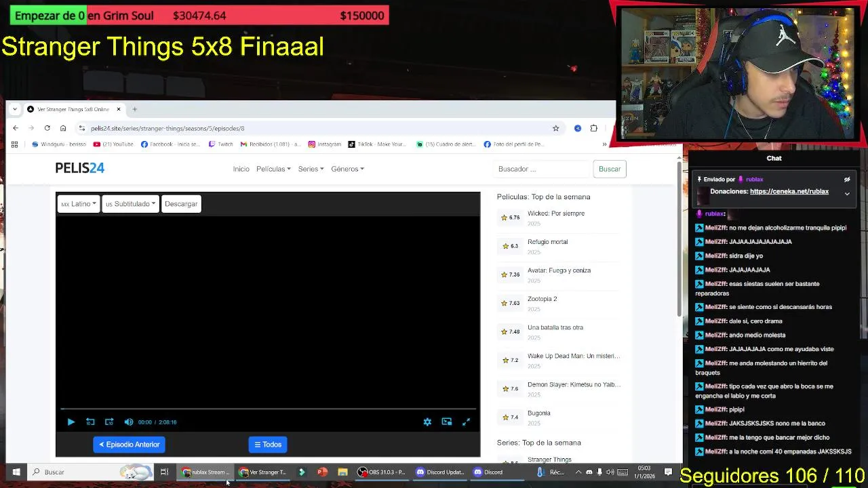
Task: Bookmark this page with the star
Action: (555, 128)
